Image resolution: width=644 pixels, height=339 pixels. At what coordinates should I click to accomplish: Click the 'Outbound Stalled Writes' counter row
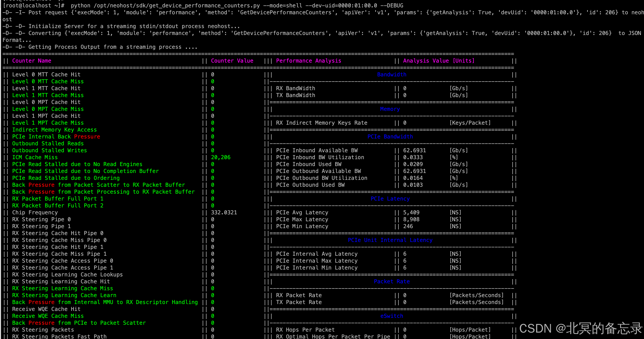click(x=50, y=150)
